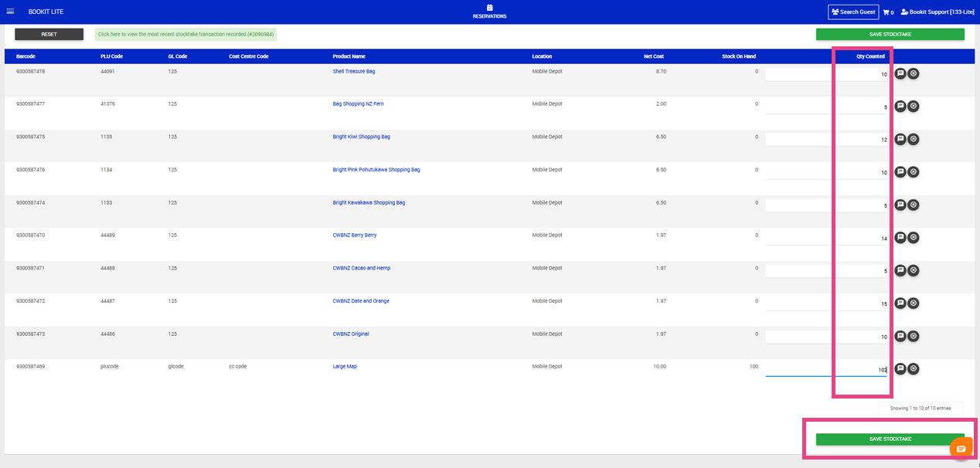
Task: Add comment for Bright Kawakawa Shopping Bag
Action: [x=900, y=205]
